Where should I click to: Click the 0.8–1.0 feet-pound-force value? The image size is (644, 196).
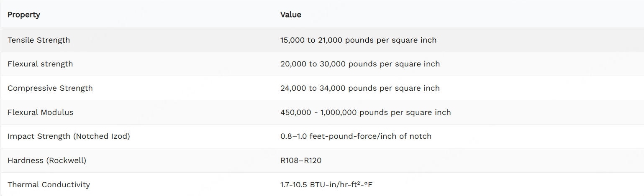point(356,136)
